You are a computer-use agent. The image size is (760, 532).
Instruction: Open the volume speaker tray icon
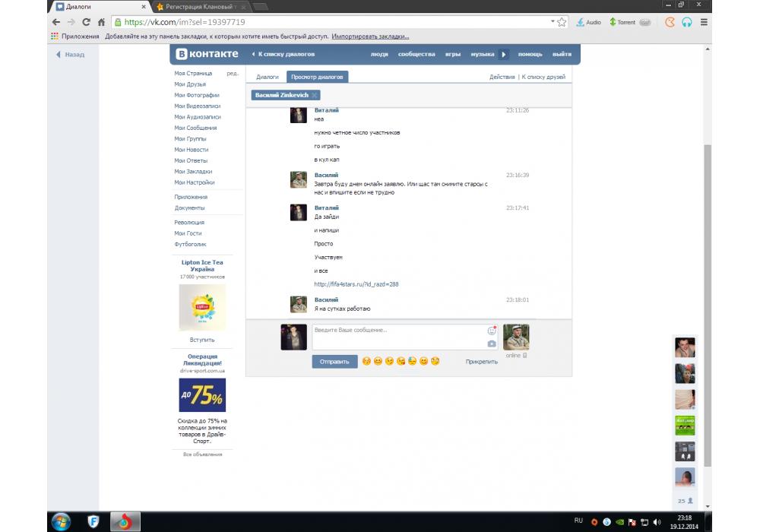(657, 521)
